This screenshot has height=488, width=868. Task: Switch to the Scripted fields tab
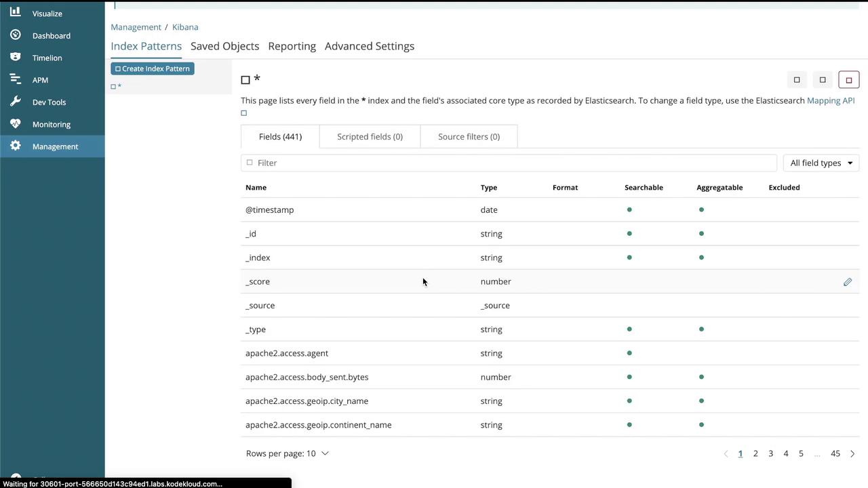(x=370, y=137)
